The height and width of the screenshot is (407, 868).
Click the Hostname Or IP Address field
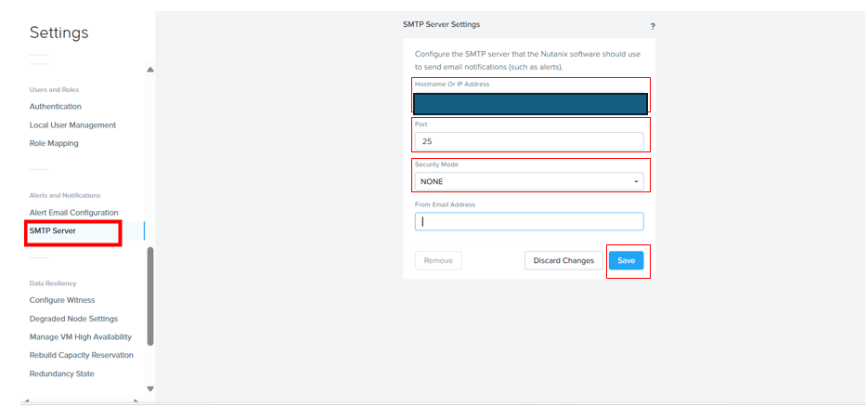pyautogui.click(x=530, y=103)
